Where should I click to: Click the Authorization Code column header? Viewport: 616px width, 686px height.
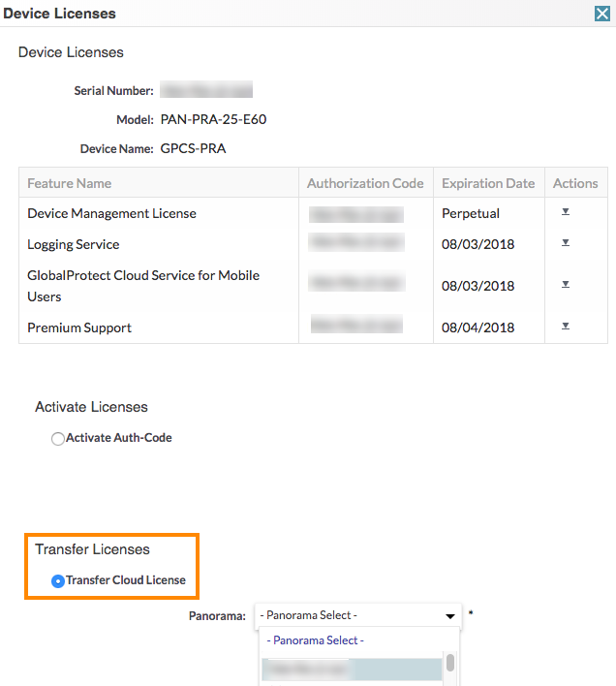pyautogui.click(x=365, y=183)
